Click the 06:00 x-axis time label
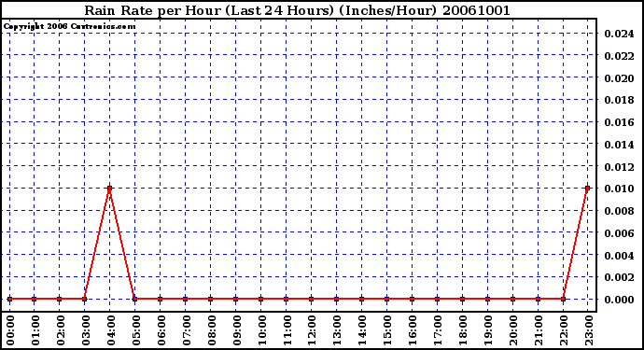Viewport: 644px width, 350px height. click(161, 330)
